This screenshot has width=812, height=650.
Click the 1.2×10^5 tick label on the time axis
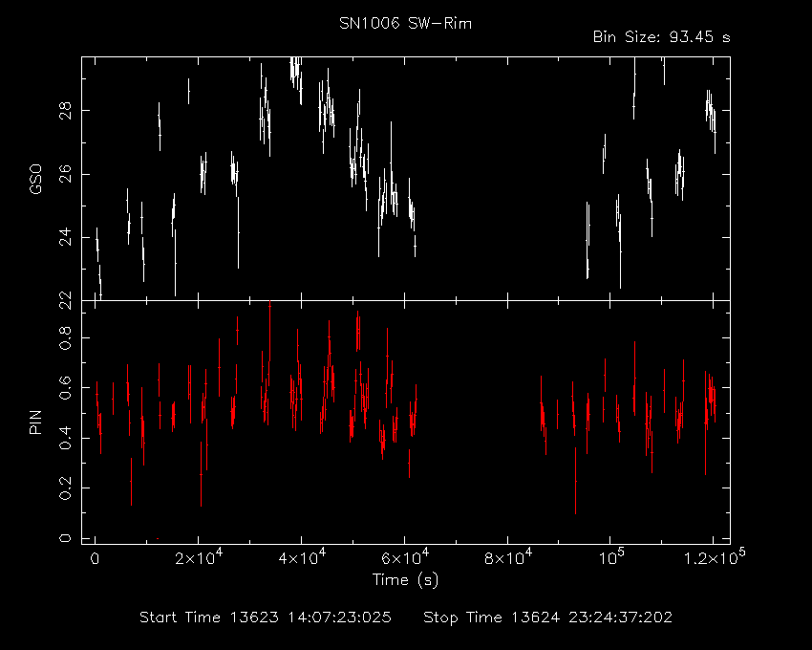[x=715, y=557]
